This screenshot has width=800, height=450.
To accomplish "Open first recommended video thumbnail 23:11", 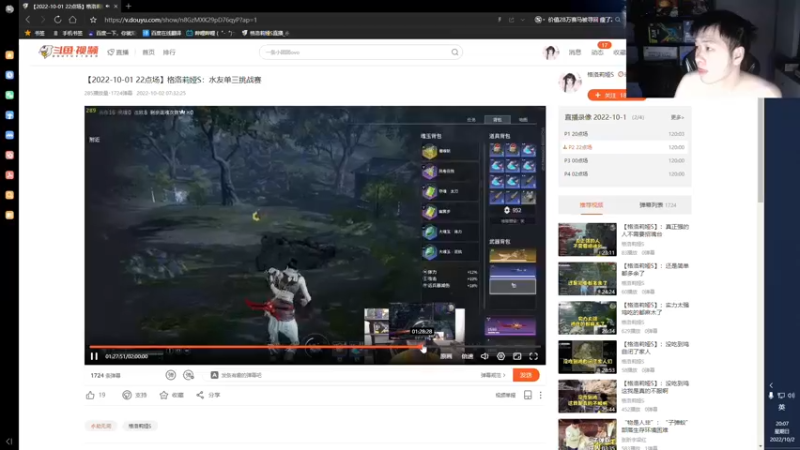I will pyautogui.click(x=587, y=239).
